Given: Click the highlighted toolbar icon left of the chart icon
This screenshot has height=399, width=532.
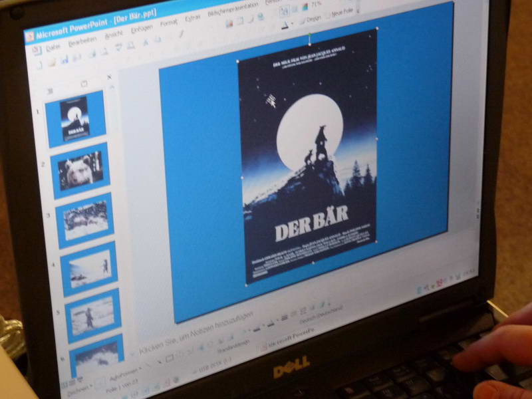Looking at the screenshot, I should point(285,11).
